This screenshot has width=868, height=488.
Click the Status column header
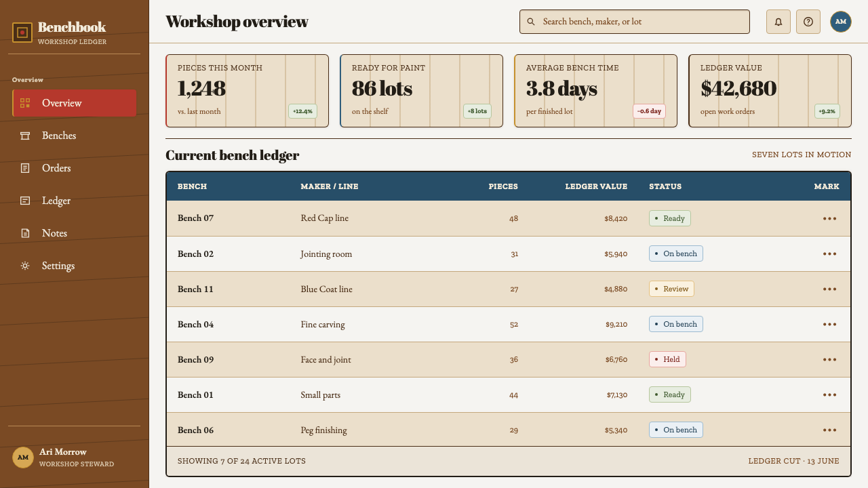665,186
